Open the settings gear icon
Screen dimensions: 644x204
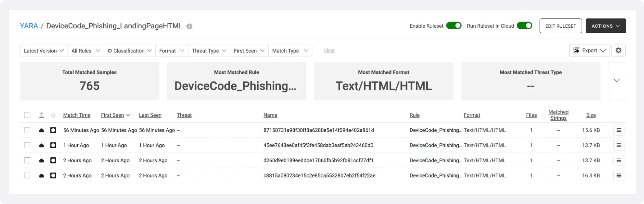(x=618, y=50)
